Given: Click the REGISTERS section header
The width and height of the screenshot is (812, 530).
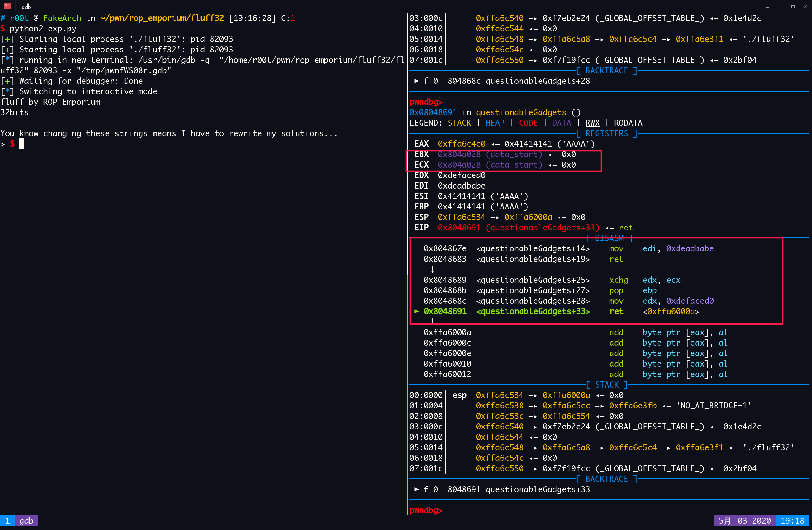Looking at the screenshot, I should [606, 133].
